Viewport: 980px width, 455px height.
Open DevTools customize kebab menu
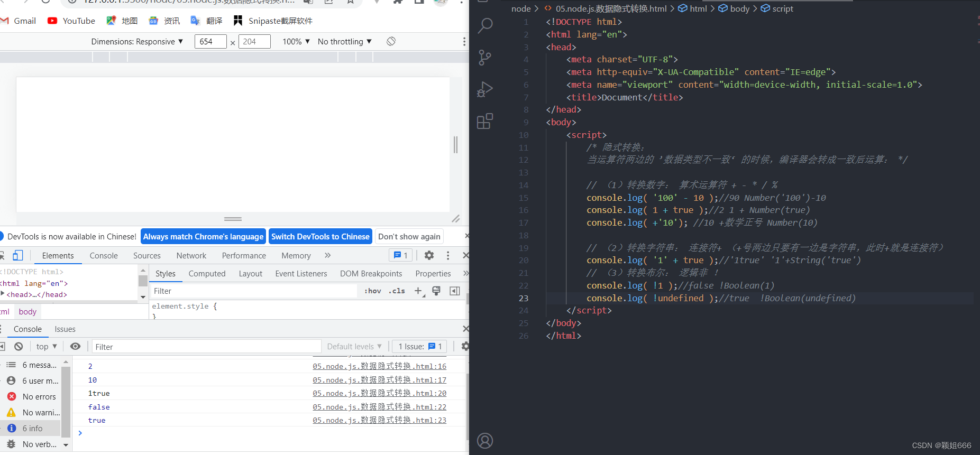point(448,255)
